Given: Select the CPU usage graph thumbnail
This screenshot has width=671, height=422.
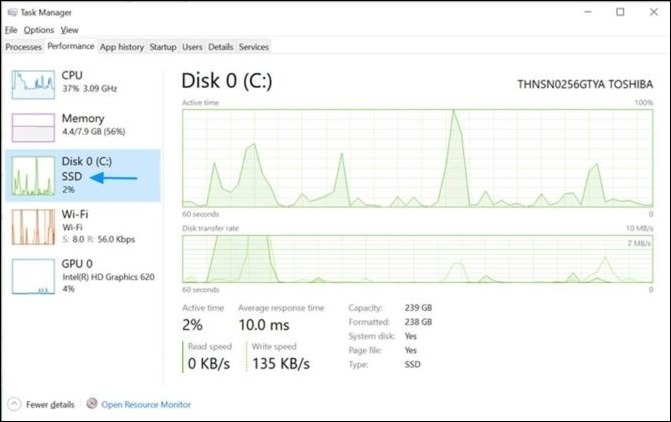Looking at the screenshot, I should click(33, 86).
